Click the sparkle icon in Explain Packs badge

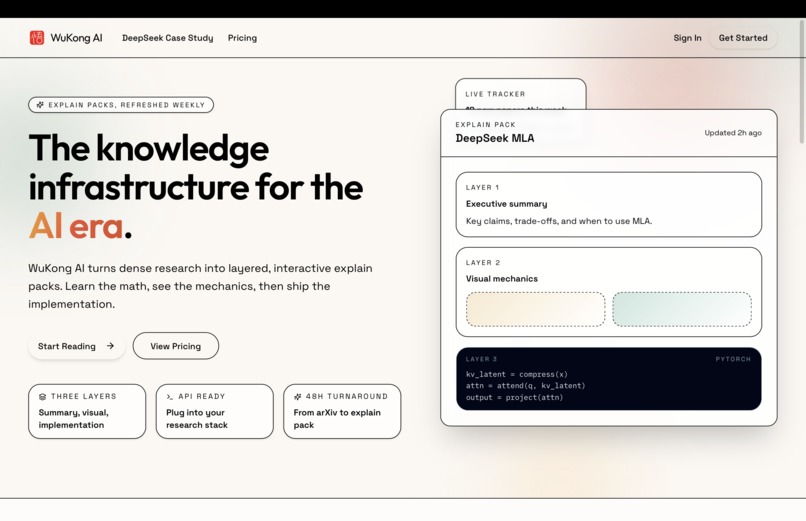(x=40, y=105)
